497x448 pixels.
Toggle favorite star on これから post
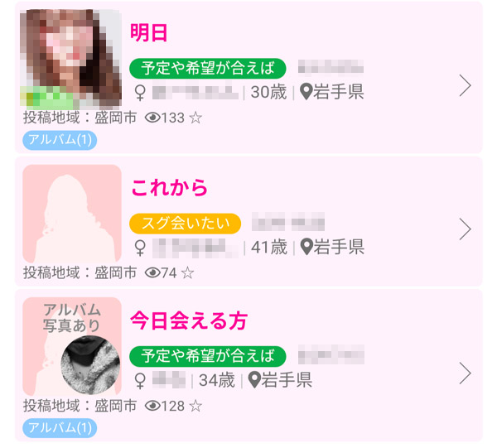coord(188,272)
